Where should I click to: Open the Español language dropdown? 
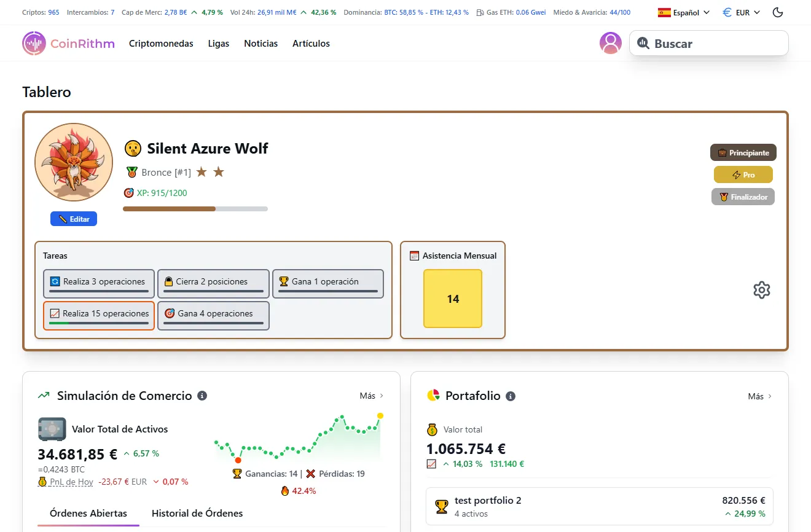pyautogui.click(x=682, y=12)
